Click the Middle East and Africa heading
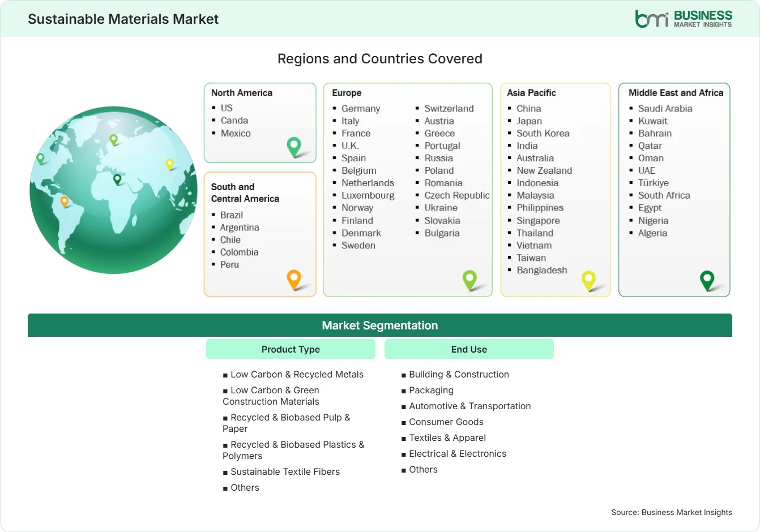Image resolution: width=760 pixels, height=532 pixels. [x=676, y=93]
